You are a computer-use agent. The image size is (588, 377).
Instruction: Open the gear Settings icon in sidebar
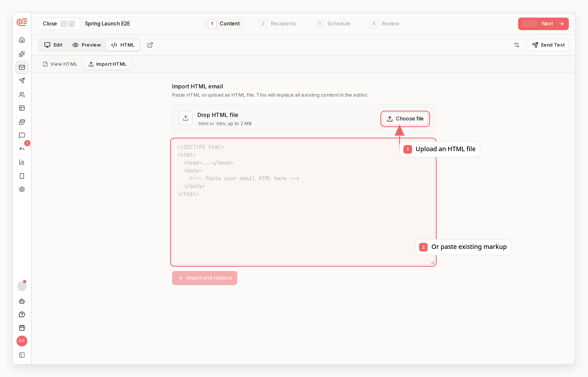(x=22, y=189)
